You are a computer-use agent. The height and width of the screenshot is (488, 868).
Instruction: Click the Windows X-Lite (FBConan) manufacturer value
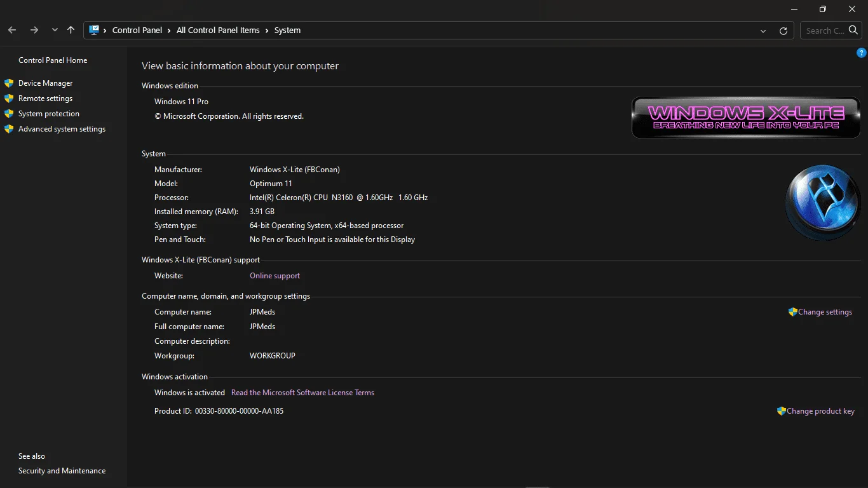pos(295,170)
